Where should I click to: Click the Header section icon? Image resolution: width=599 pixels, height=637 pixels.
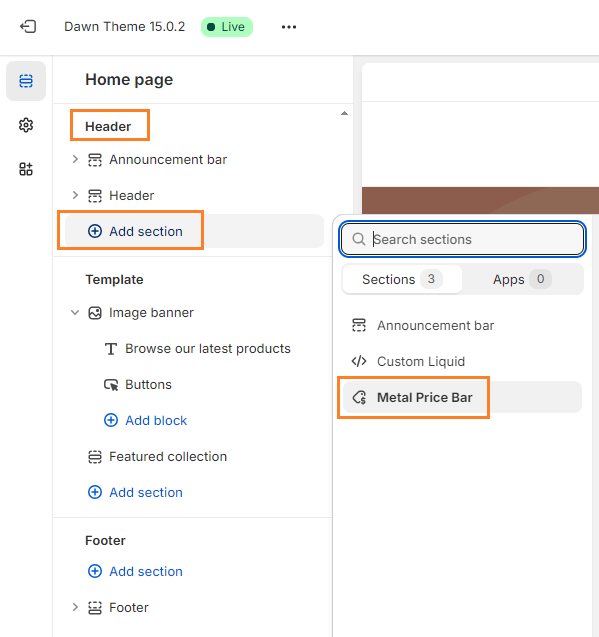(x=95, y=196)
